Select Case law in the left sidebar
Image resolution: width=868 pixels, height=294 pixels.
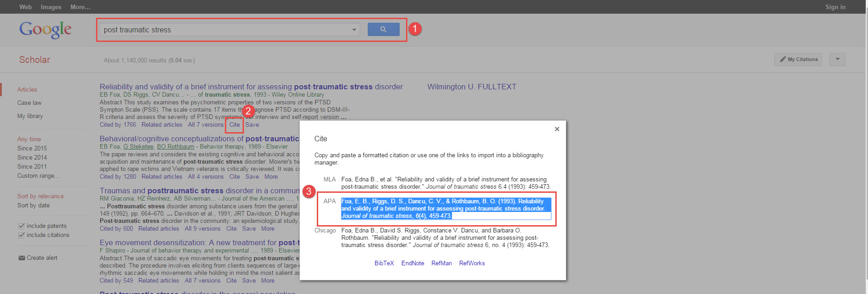[x=29, y=103]
